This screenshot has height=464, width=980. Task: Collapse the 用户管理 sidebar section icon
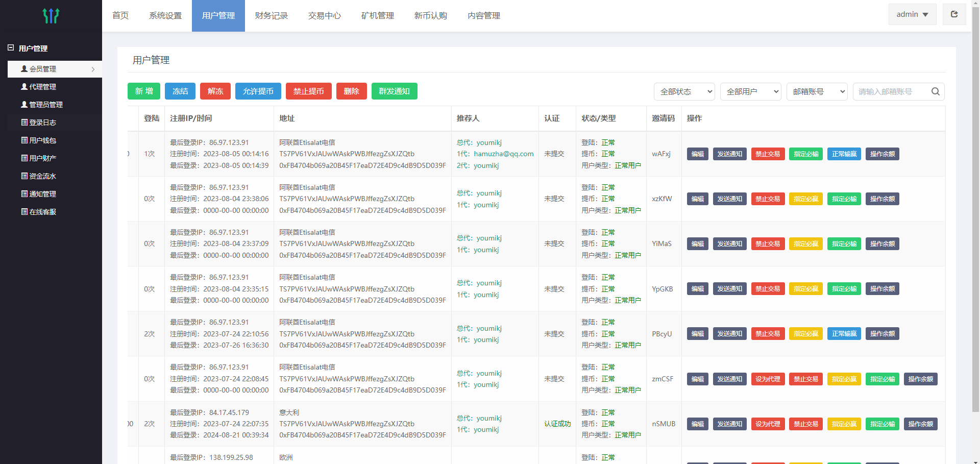pyautogui.click(x=11, y=48)
